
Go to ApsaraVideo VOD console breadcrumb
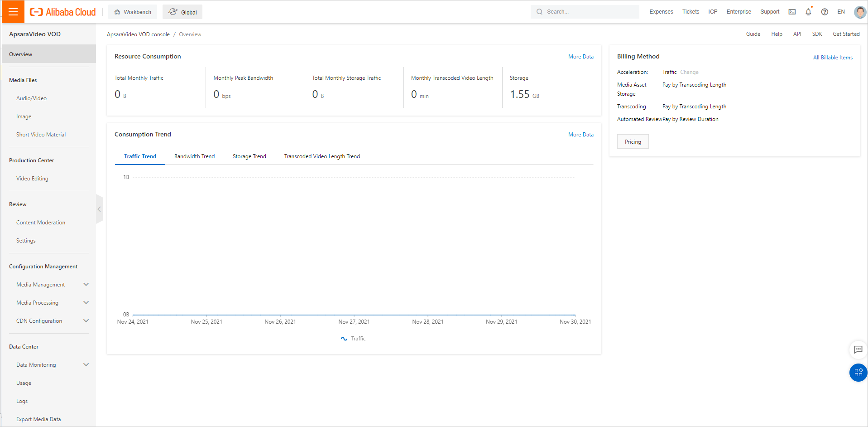pos(138,34)
